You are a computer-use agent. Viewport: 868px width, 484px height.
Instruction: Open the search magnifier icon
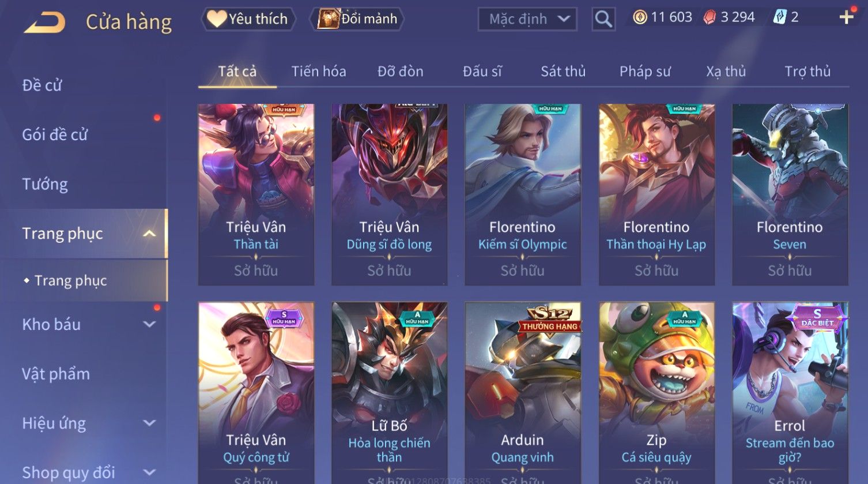pos(603,19)
